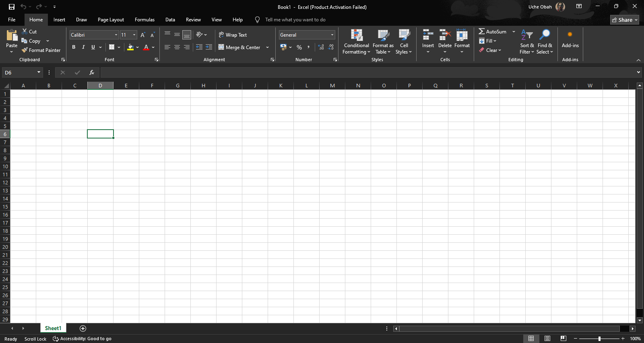Center text horizontally

[177, 47]
